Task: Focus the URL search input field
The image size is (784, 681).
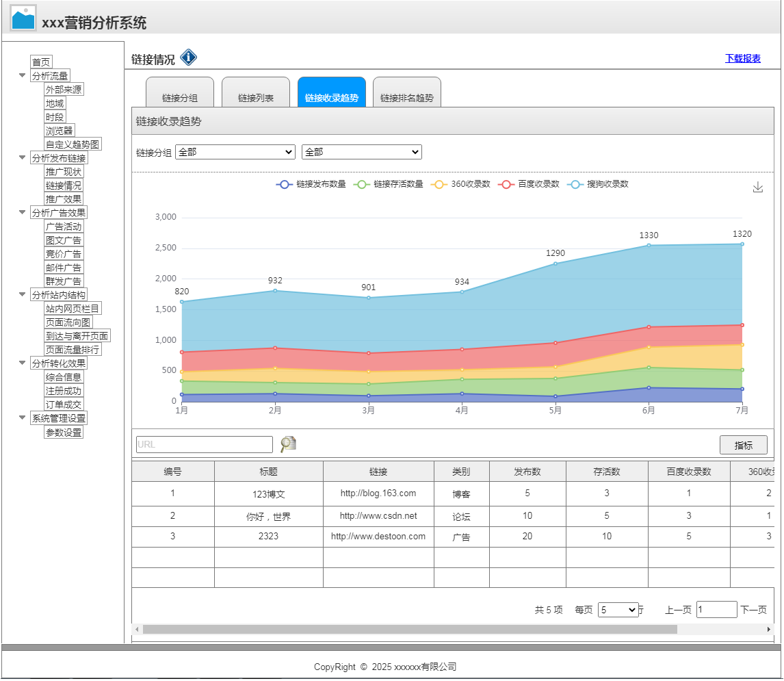Action: pyautogui.click(x=205, y=444)
